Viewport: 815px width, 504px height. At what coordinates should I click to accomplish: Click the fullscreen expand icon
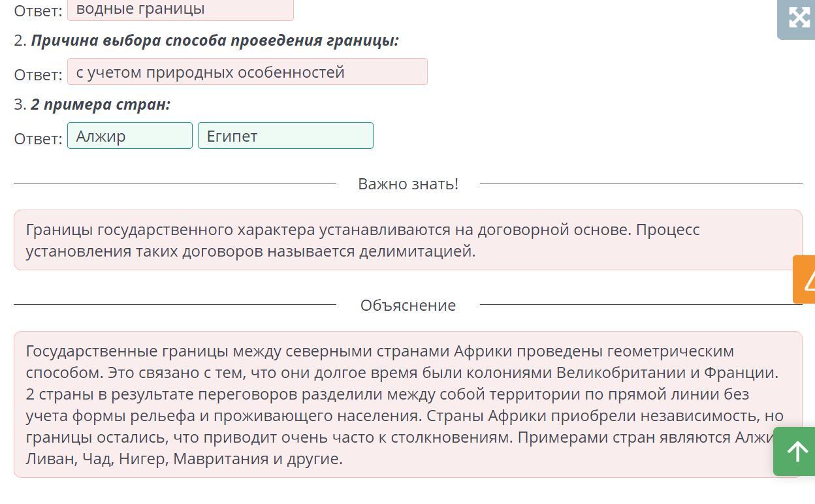click(799, 18)
